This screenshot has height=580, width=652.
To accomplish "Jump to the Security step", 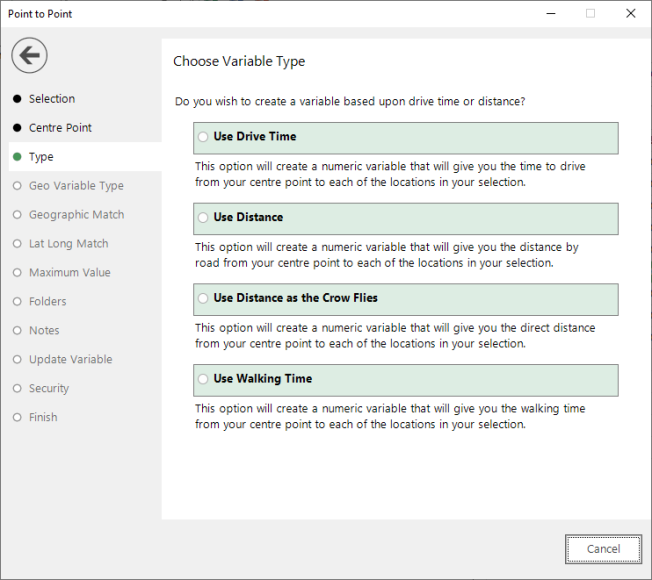I will tap(49, 389).
